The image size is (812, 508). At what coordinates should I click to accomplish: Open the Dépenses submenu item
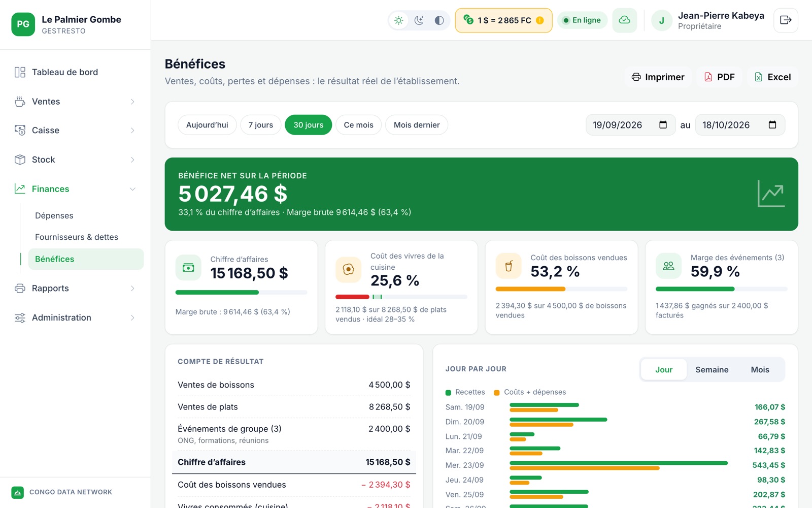(86, 216)
